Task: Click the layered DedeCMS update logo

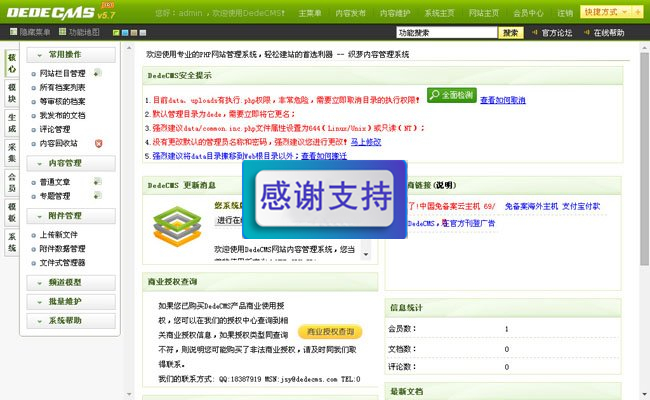Action: (x=177, y=226)
